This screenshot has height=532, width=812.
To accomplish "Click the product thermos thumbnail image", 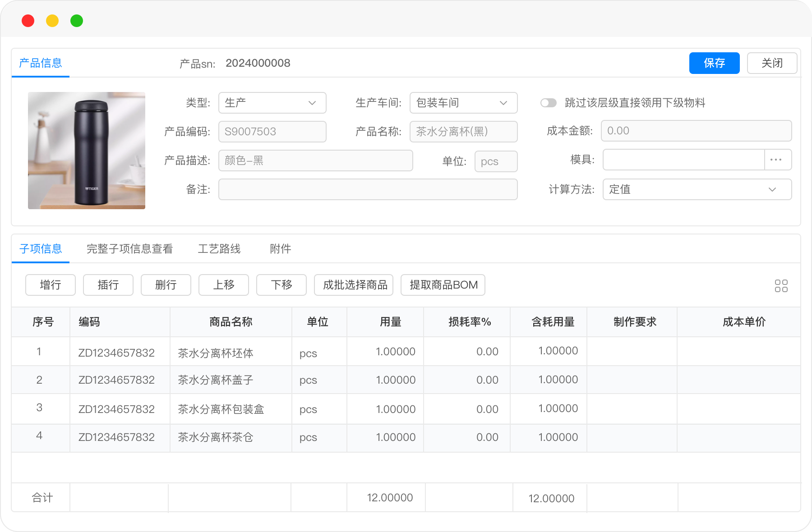I will click(x=87, y=151).
